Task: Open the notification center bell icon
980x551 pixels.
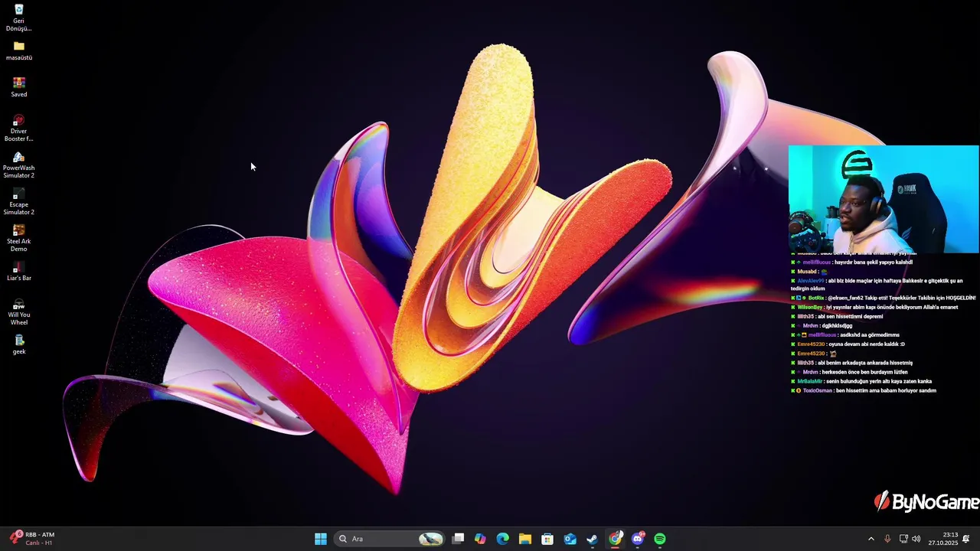Action: pos(966,539)
